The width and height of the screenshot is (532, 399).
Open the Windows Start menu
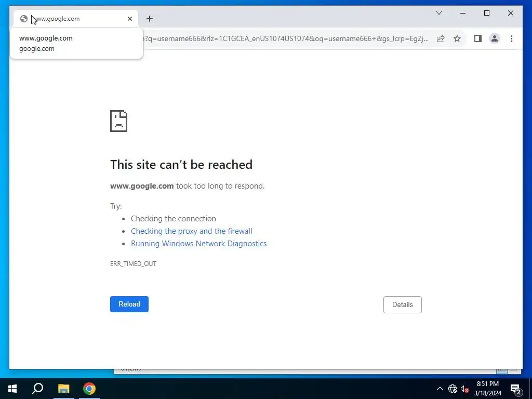click(12, 389)
